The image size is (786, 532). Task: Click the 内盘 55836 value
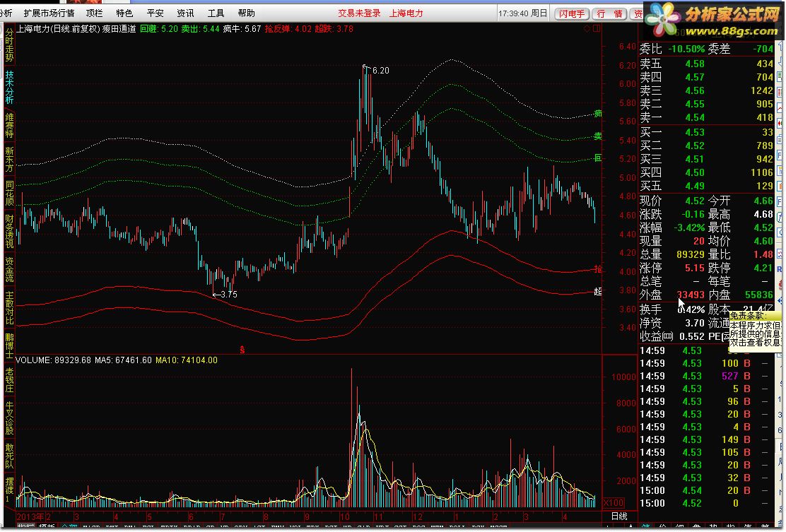759,295
